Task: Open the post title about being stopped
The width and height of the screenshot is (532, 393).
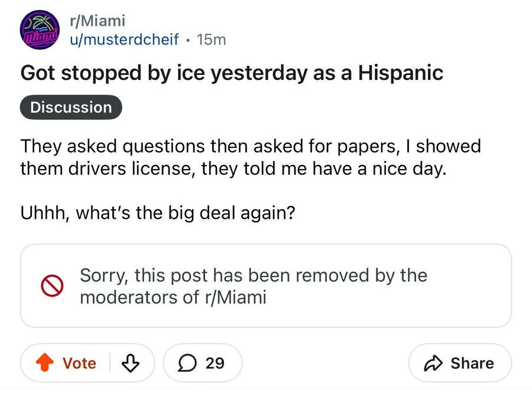Action: coord(232,73)
